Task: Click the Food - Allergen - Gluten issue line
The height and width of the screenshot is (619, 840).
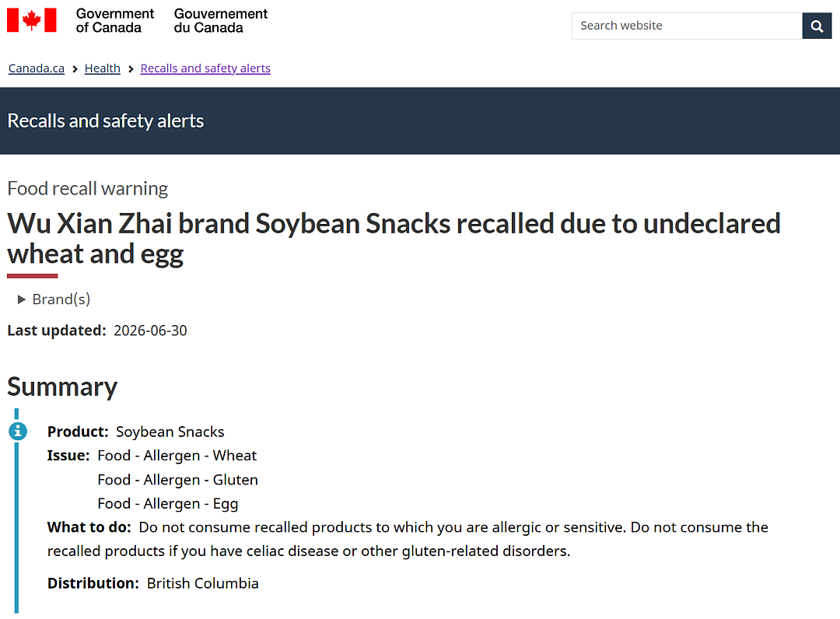Action: tap(177, 480)
